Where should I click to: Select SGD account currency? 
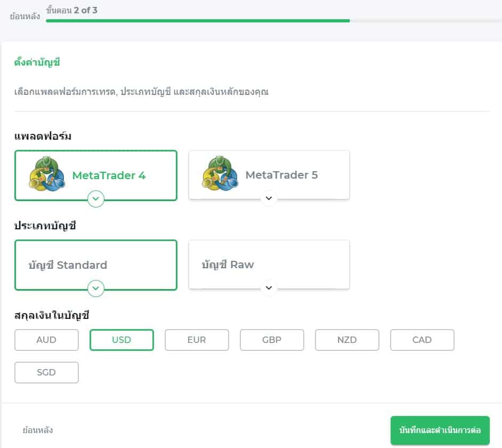coord(46,372)
